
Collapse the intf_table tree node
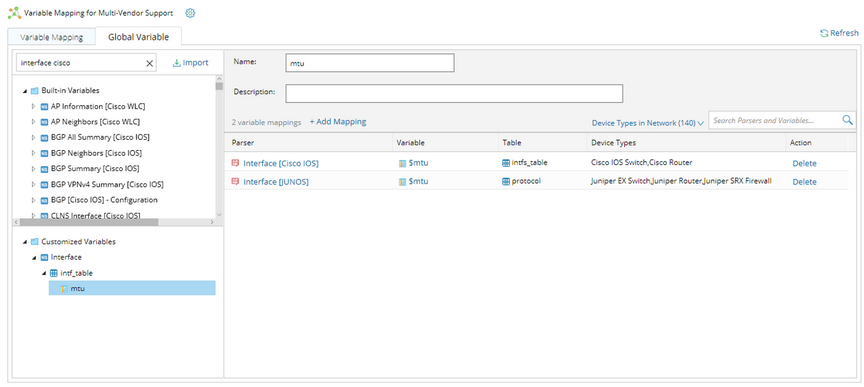[x=44, y=273]
